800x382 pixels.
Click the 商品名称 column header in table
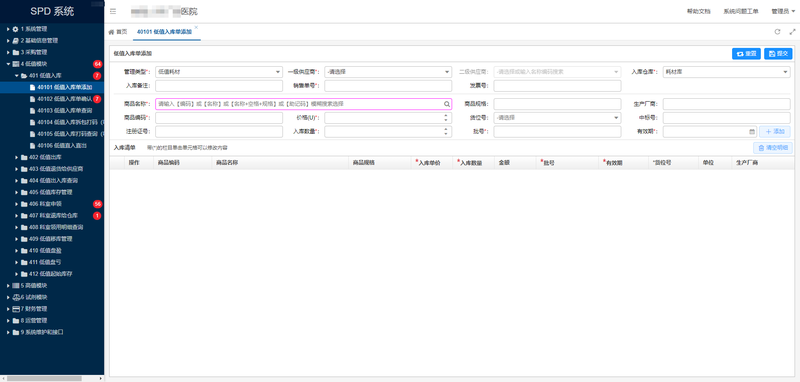[x=280, y=163]
